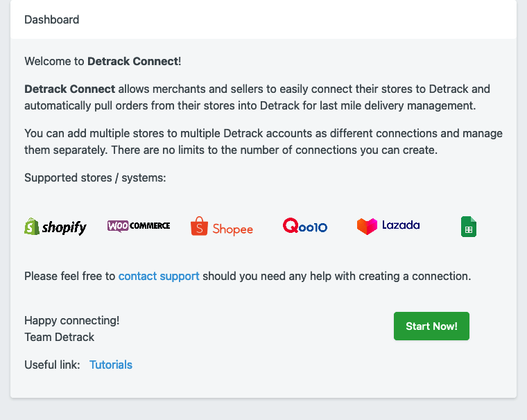
Task: Click the Qoo10 logo
Action: 305,225
